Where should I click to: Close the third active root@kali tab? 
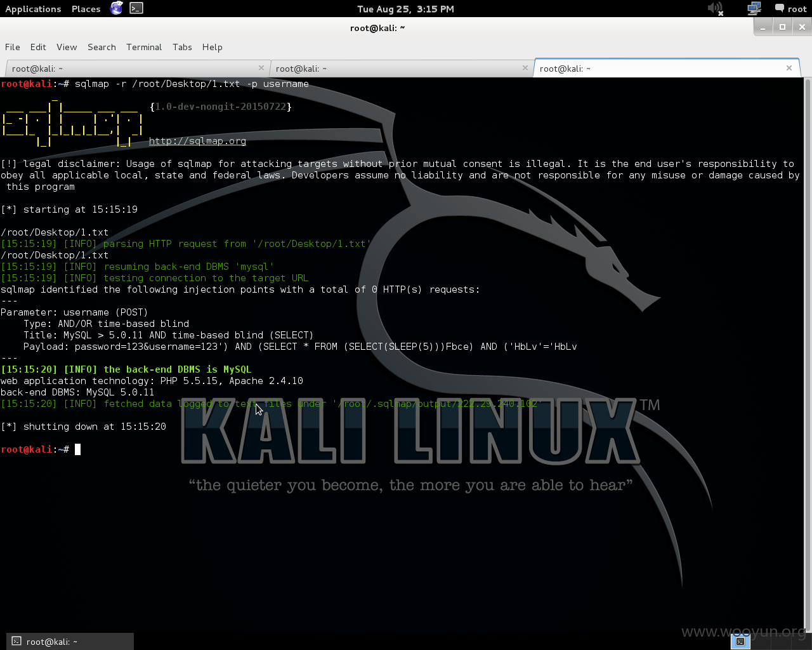point(789,68)
